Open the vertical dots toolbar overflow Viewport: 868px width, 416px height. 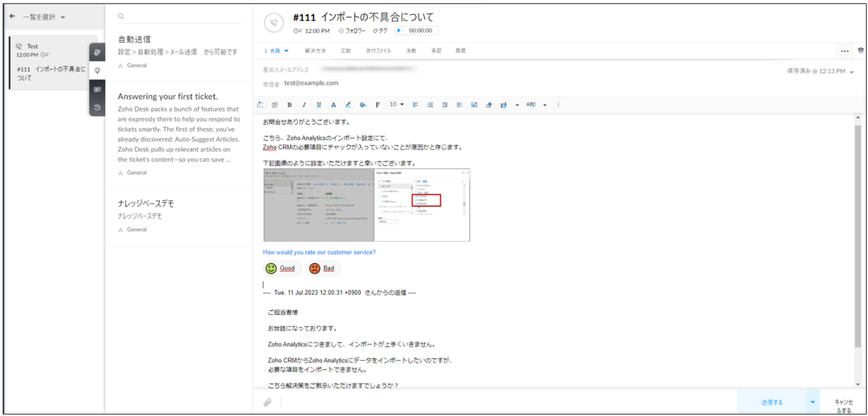coord(559,105)
